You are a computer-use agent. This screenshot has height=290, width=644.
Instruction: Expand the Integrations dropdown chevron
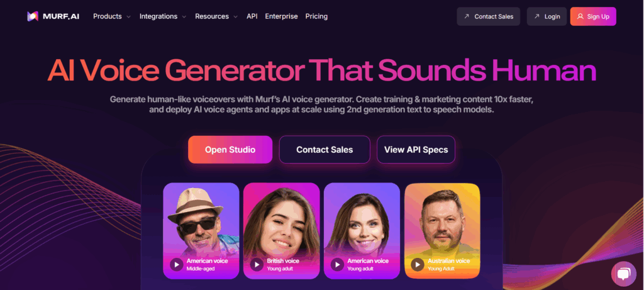click(184, 17)
